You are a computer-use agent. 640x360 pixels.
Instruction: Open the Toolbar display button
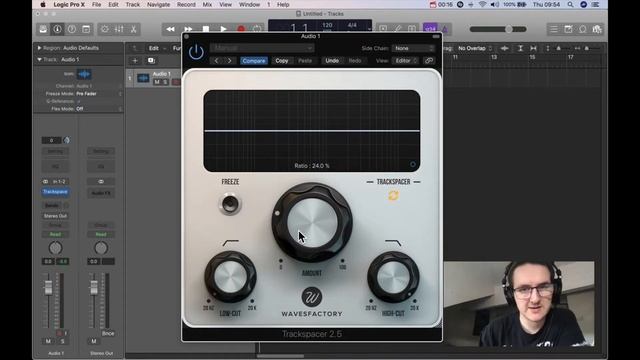coord(86,29)
